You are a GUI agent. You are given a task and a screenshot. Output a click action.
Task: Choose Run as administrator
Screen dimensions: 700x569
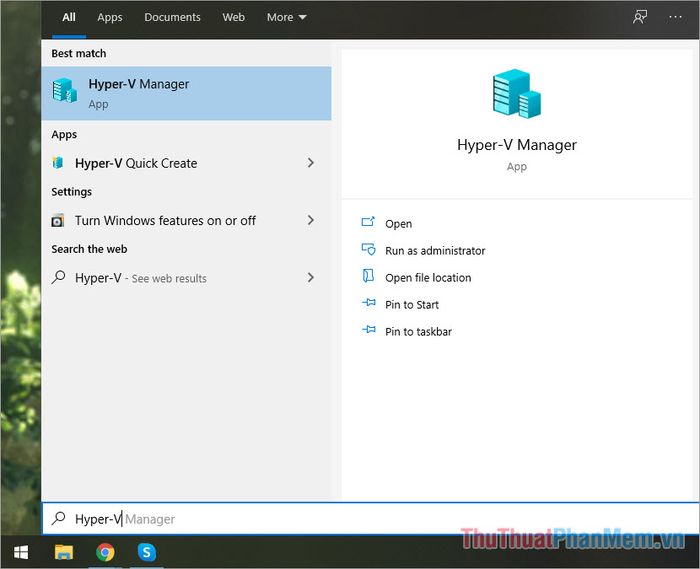tap(435, 251)
